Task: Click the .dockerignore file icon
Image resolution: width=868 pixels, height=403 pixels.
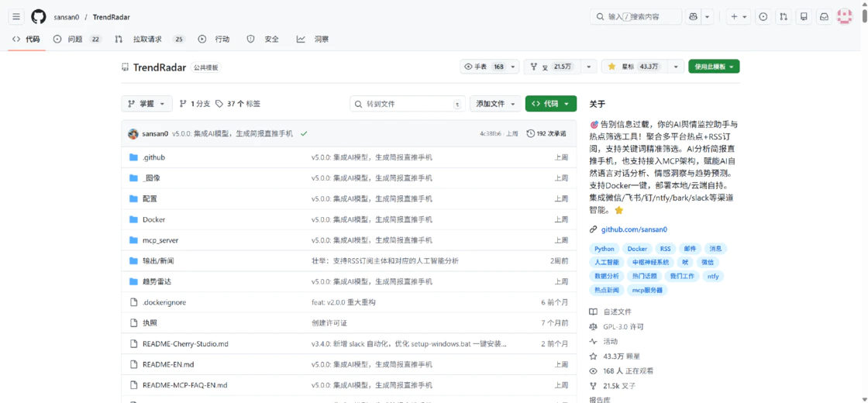Action: click(133, 302)
